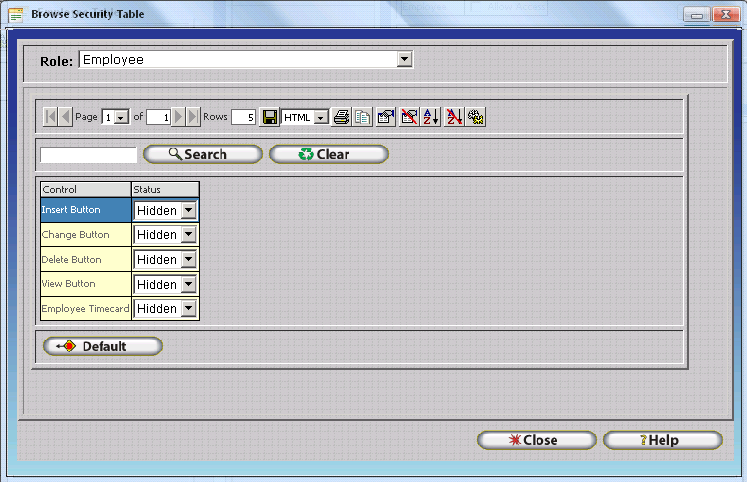Click the A-Z sort icon
Screen dimensions: 747x482
click(431, 117)
